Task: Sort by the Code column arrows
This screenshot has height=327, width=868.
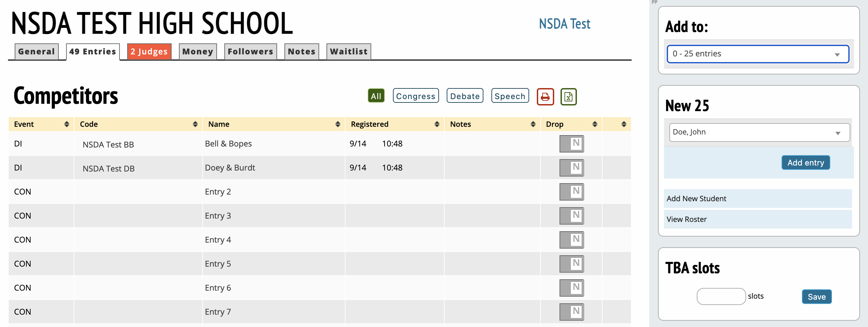Action: [195, 124]
